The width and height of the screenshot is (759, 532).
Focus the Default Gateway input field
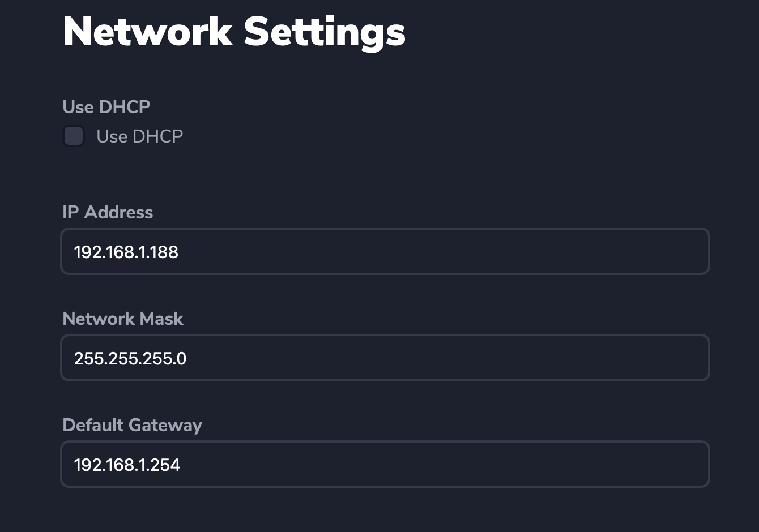[x=385, y=464]
